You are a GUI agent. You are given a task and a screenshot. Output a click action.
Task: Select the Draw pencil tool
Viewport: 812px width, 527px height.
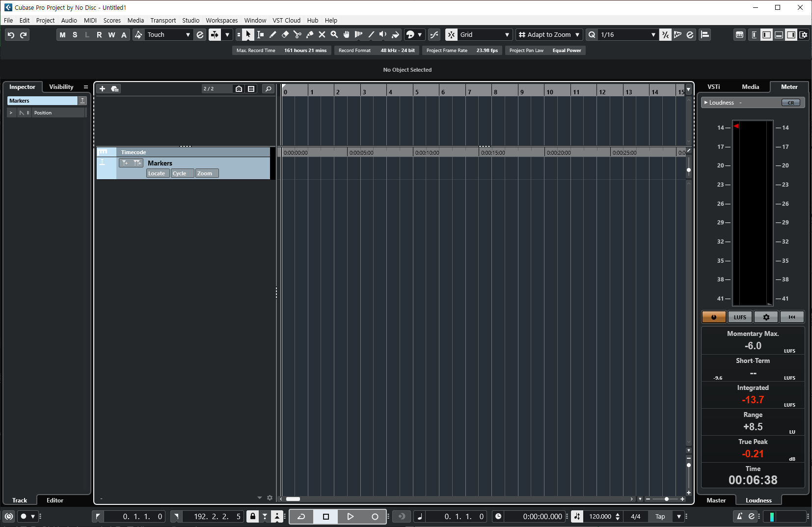click(x=273, y=35)
